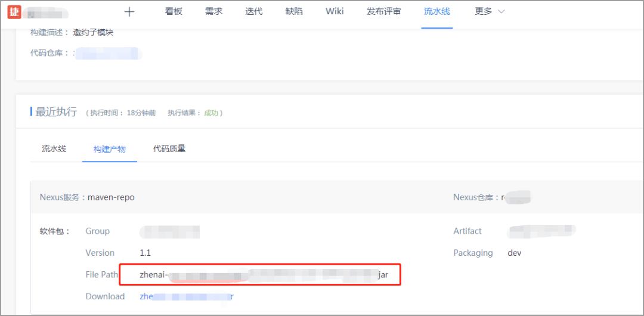Switch to the 迭代 tab
Image resolution: width=644 pixels, height=316 pixels.
click(254, 11)
